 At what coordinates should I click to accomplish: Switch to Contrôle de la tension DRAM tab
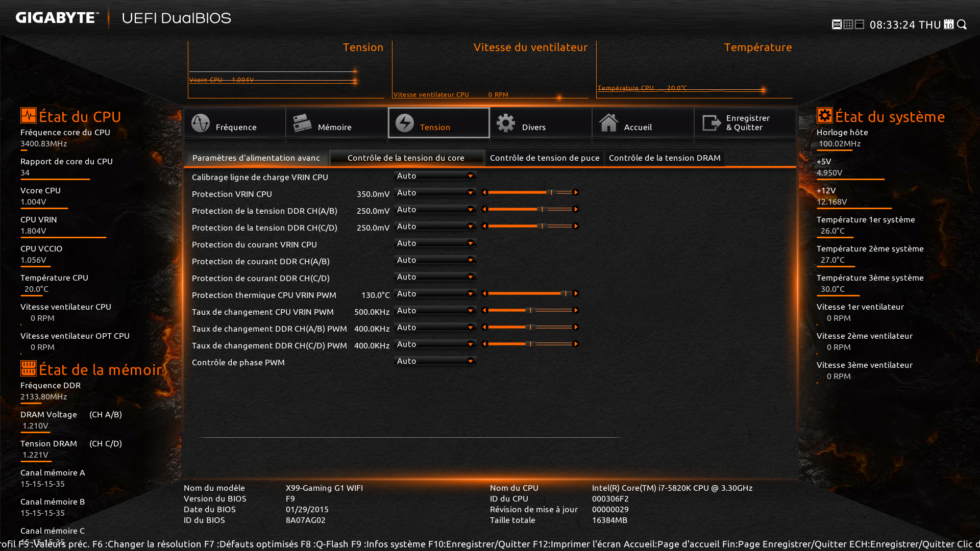(x=665, y=158)
